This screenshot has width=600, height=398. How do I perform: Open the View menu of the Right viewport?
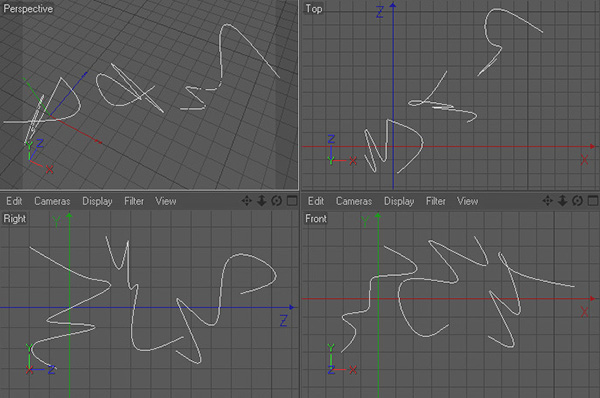[x=166, y=201]
